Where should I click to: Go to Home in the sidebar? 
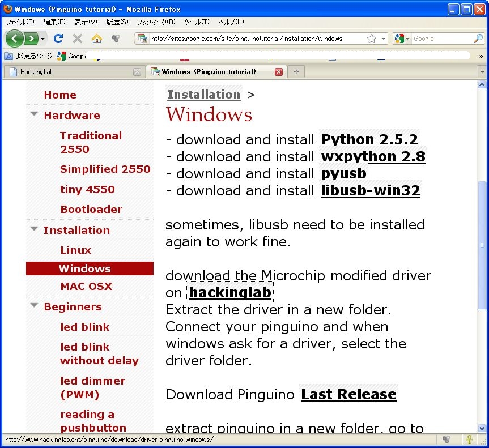click(60, 95)
